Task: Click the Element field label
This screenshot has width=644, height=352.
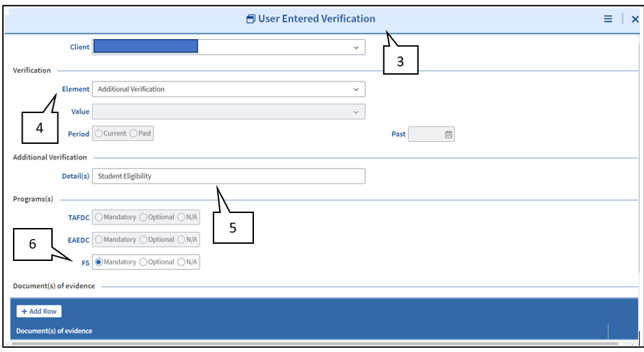Action: (x=75, y=89)
